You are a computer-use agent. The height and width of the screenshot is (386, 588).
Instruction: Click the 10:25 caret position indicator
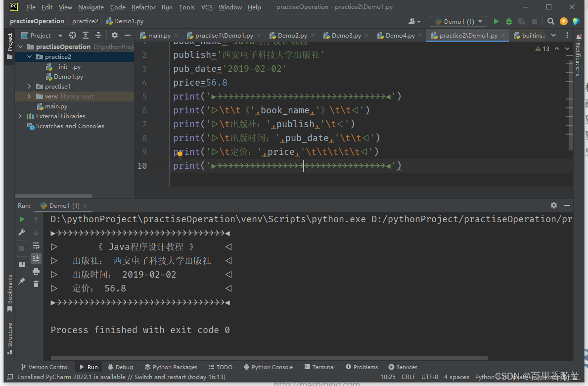(x=388, y=377)
